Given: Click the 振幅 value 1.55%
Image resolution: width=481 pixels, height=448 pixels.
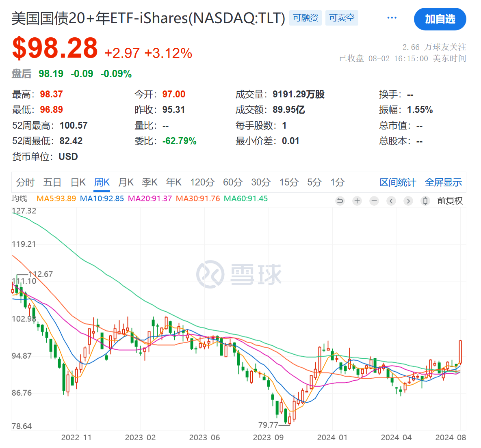Looking at the screenshot, I should (420, 110).
